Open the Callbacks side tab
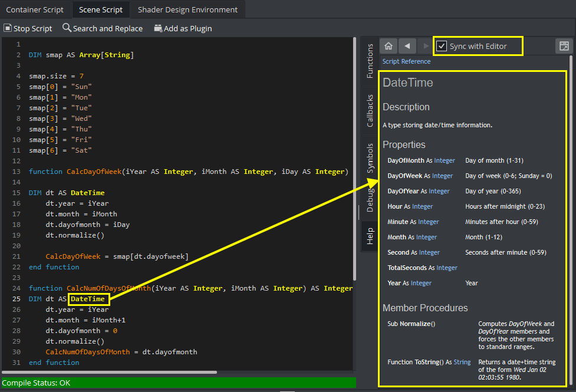The width and height of the screenshot is (576, 392). (370, 110)
